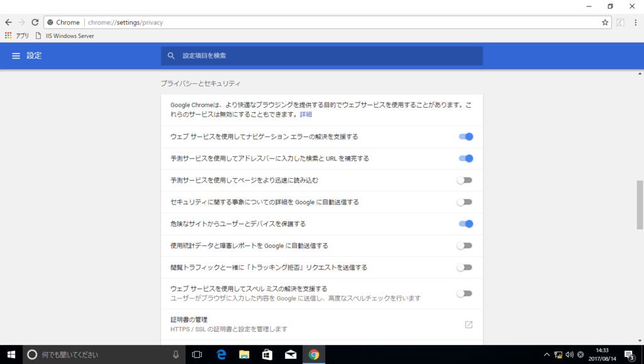Image resolution: width=644 pixels, height=364 pixels.
Task: Enable prediction service for faster page loading
Action: tap(464, 180)
